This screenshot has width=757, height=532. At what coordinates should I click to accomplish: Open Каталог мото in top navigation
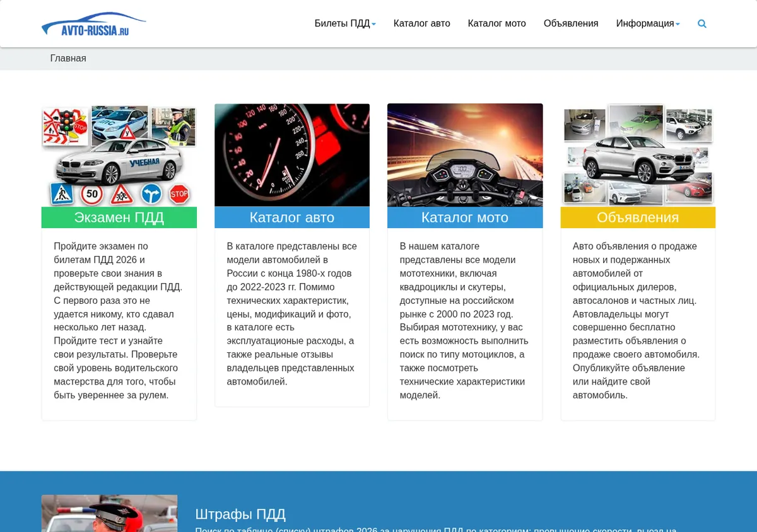(497, 24)
